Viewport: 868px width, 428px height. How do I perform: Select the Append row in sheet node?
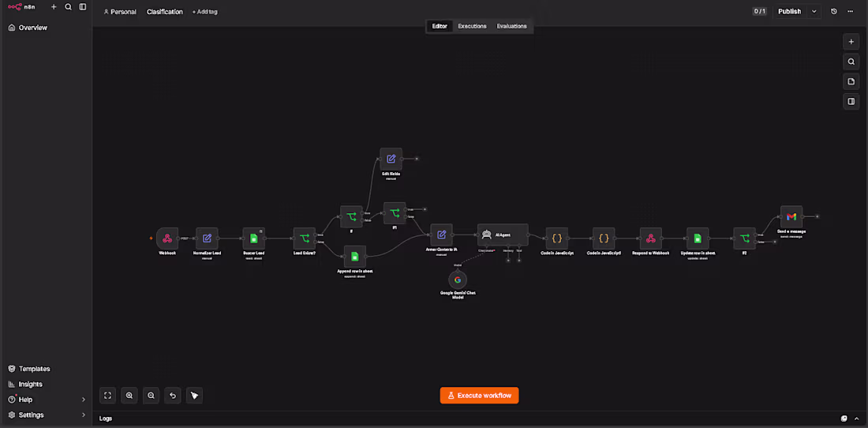click(x=355, y=257)
